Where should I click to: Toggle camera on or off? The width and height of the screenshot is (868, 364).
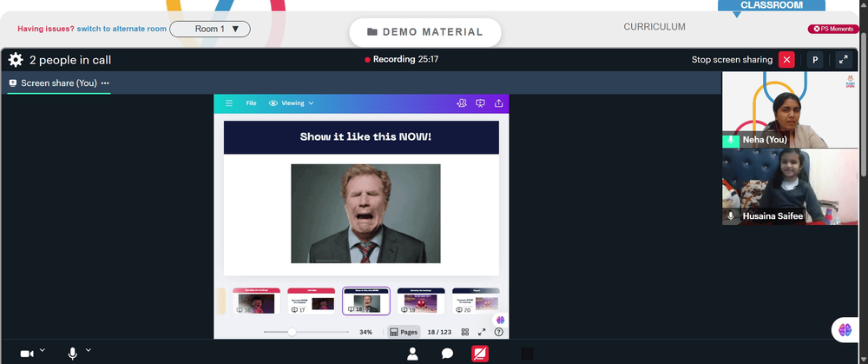27,354
